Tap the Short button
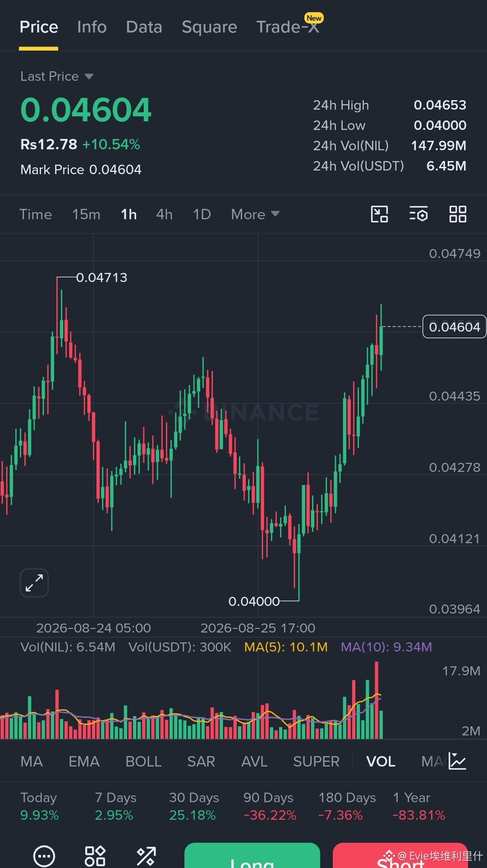 click(400, 855)
